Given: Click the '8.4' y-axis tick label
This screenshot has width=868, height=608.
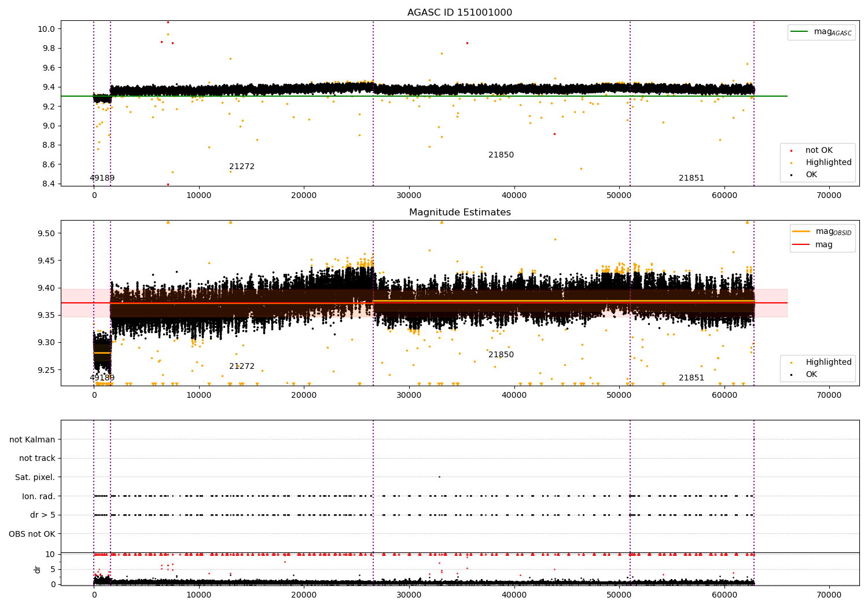Looking at the screenshot, I should pyautogui.click(x=49, y=184).
